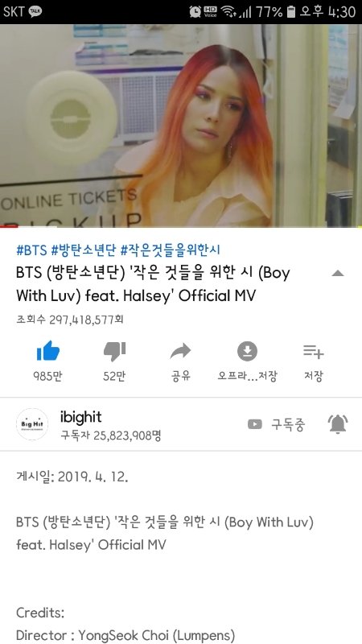This screenshot has width=362, height=644.
Task: Tap the offline download icon
Action: click(247, 351)
